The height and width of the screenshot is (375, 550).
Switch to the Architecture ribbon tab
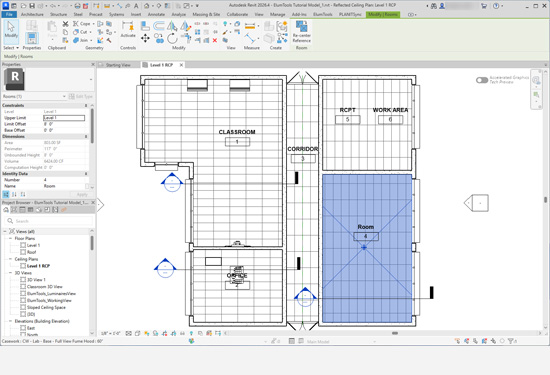click(32, 14)
